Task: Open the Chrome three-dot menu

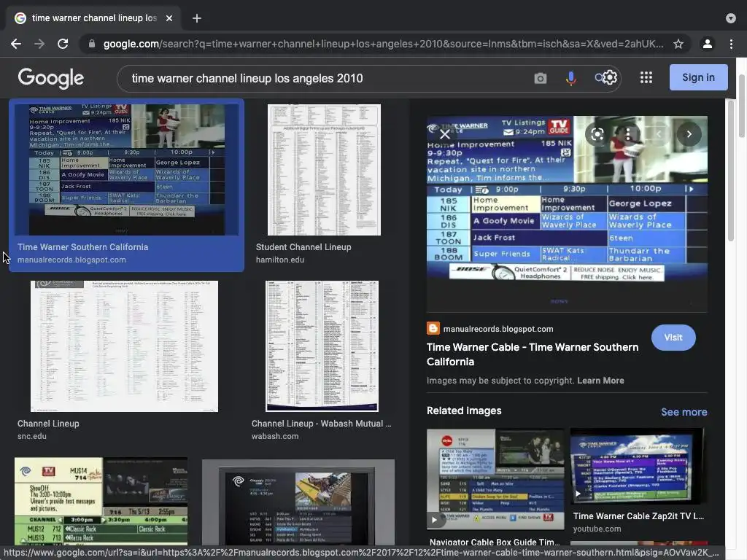Action: point(731,44)
